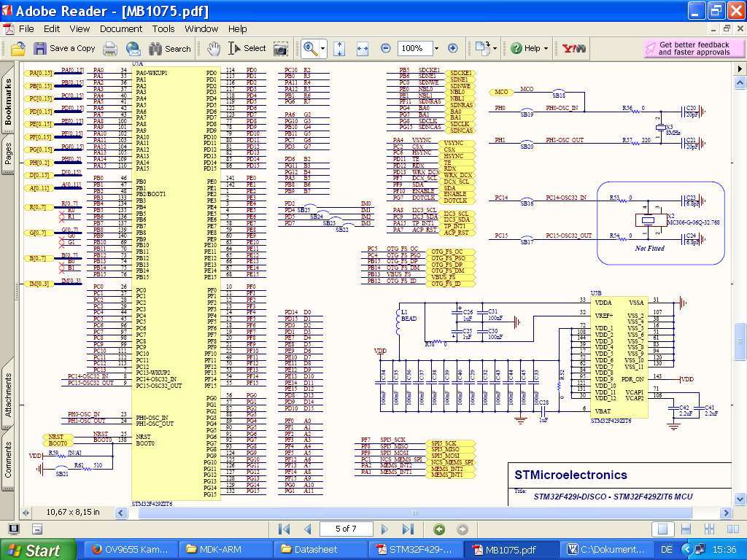
Task: Click the zoom out minus button
Action: pyautogui.click(x=386, y=48)
